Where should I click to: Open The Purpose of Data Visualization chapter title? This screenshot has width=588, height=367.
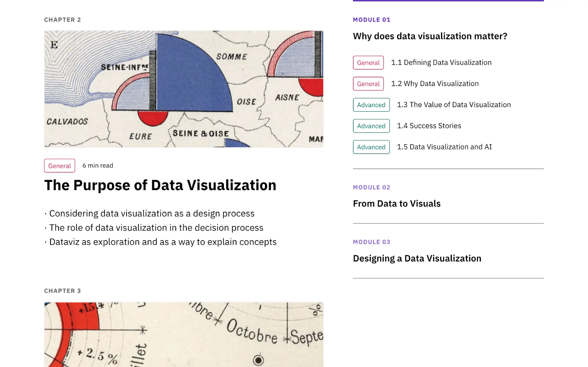(x=160, y=185)
